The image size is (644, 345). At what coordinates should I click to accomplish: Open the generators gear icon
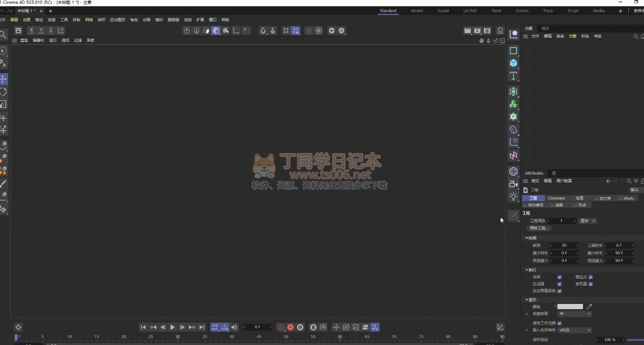tap(513, 117)
